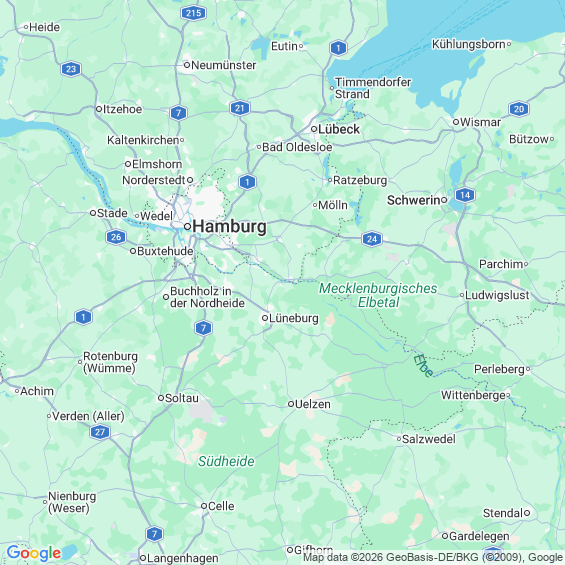Select the Uelzen town label
565x565 pixels.
tap(313, 404)
